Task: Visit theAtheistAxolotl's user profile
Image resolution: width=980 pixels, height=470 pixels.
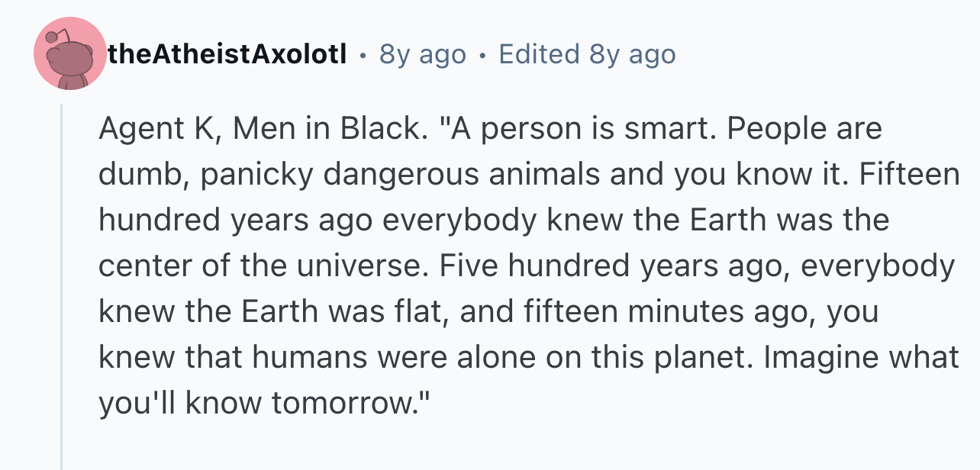Action: (x=228, y=54)
